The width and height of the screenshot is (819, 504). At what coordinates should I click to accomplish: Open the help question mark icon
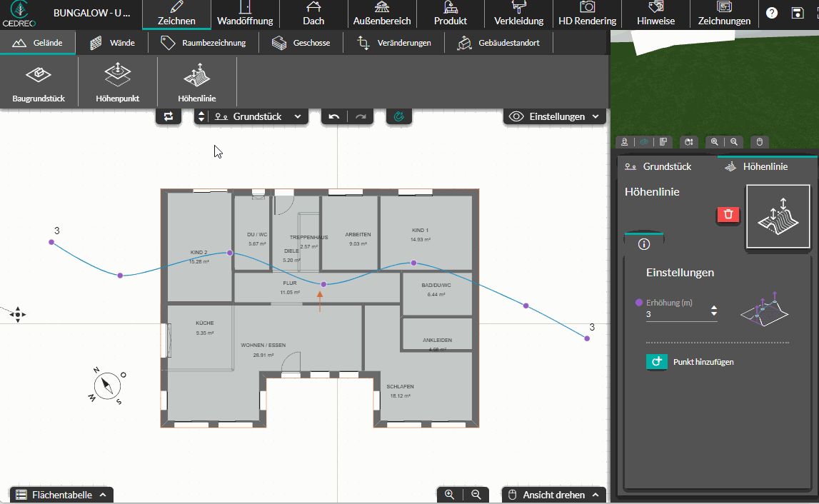[x=771, y=13]
